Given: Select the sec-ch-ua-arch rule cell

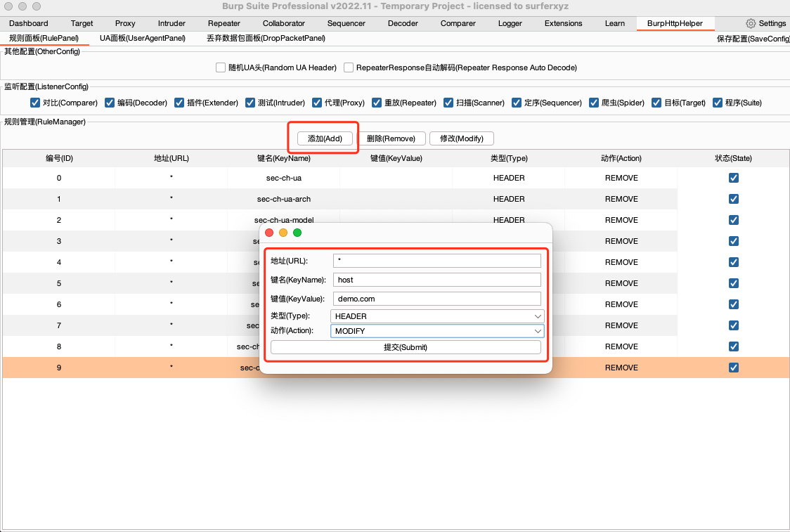Looking at the screenshot, I should [284, 199].
